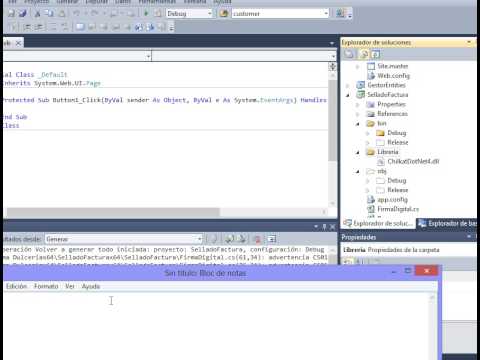
Task: Clear all output with the red icon
Action: coord(257,239)
